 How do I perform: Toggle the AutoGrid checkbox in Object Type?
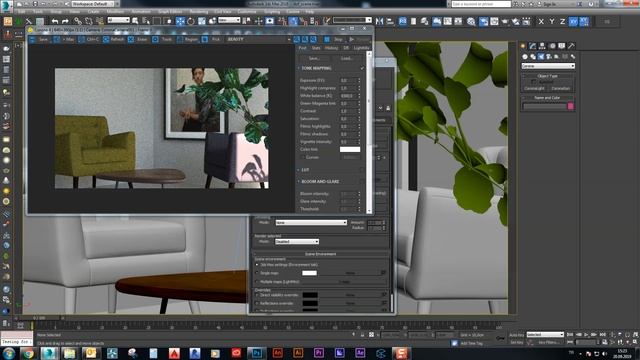(x=533, y=82)
